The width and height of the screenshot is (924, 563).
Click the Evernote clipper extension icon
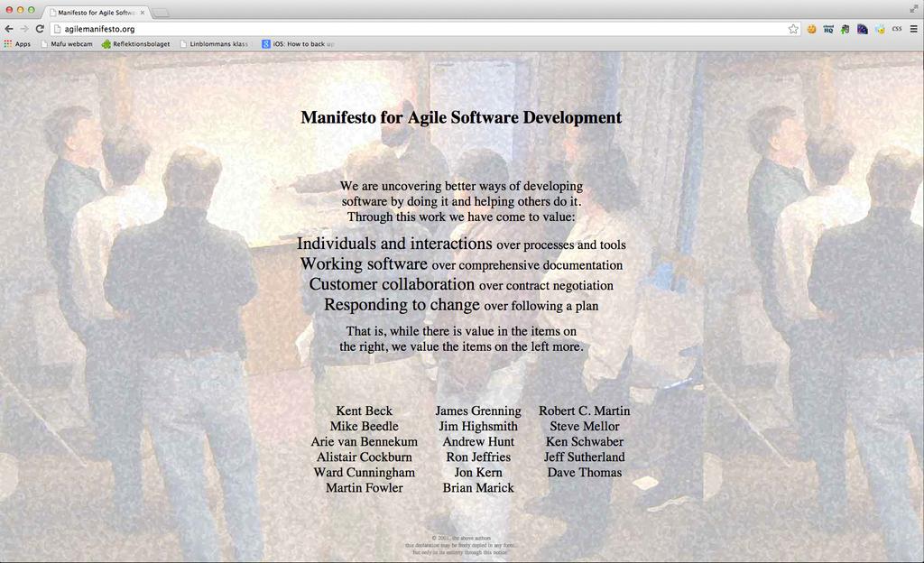click(x=845, y=29)
